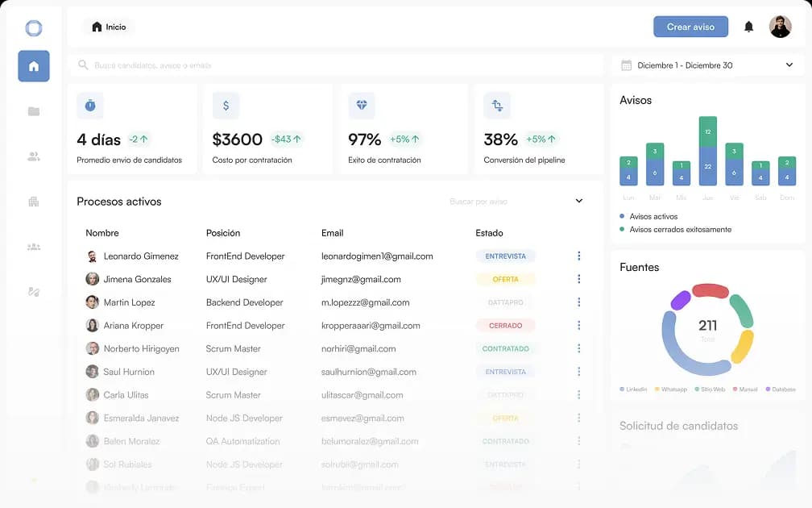
Task: Open the options menu for Leonardo Gimenez
Action: (x=578, y=256)
